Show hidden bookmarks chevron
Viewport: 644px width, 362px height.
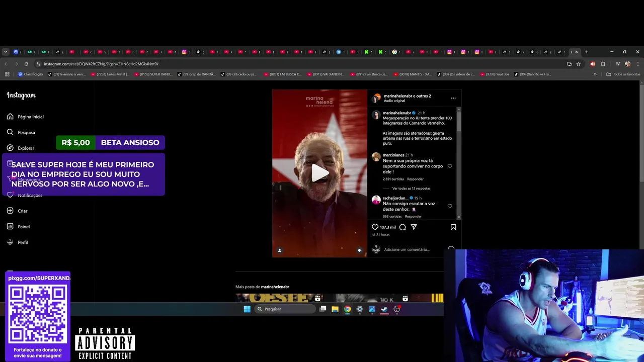(595, 74)
